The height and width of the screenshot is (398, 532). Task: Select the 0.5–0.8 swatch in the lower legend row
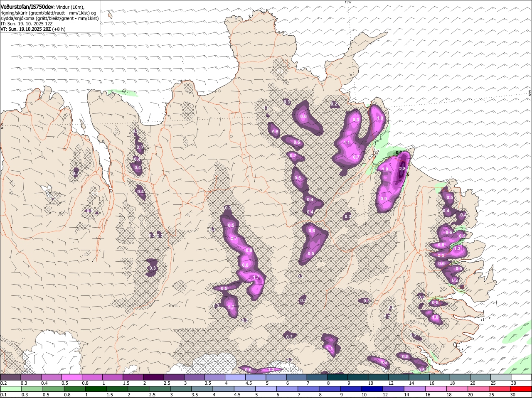[53, 389]
